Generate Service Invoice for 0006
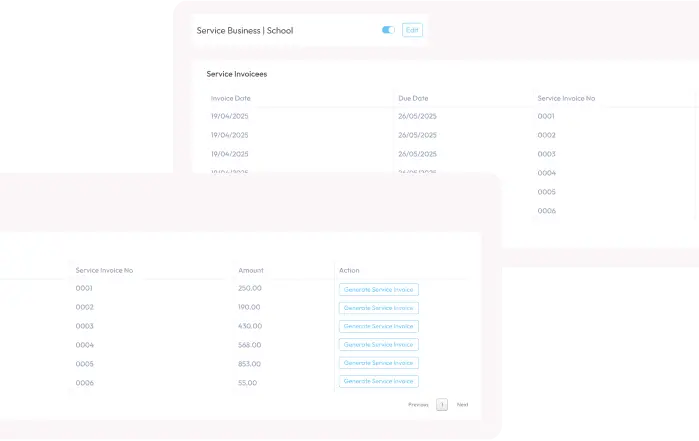 click(x=378, y=381)
